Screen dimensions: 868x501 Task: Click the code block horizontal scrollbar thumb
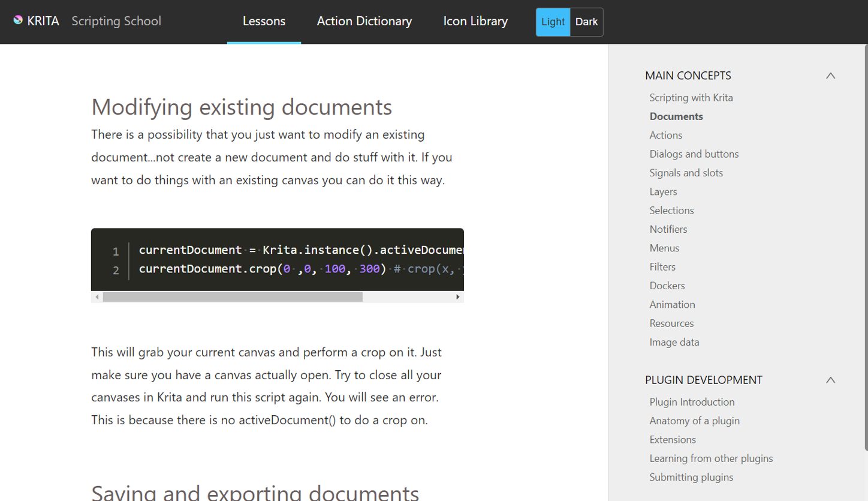coord(233,297)
